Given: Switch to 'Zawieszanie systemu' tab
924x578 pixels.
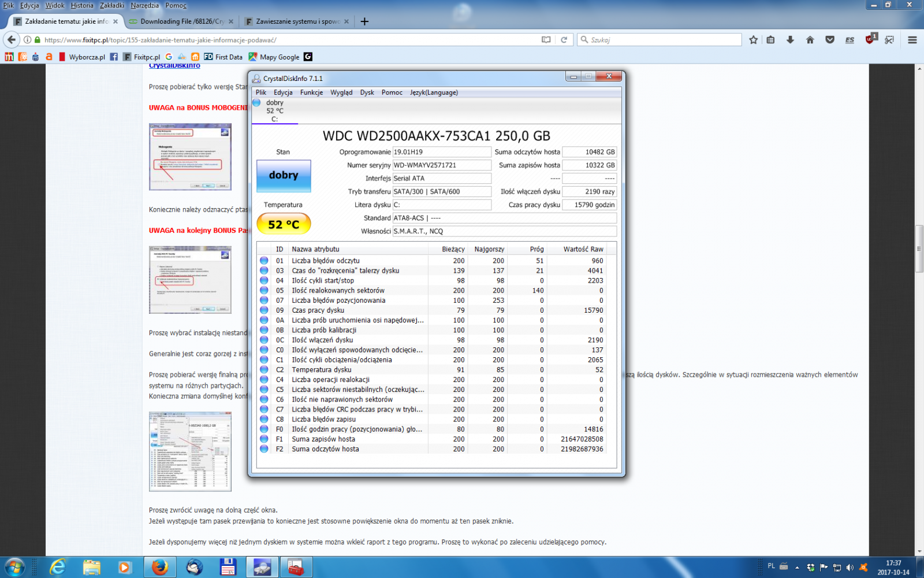Looking at the screenshot, I should [x=297, y=21].
